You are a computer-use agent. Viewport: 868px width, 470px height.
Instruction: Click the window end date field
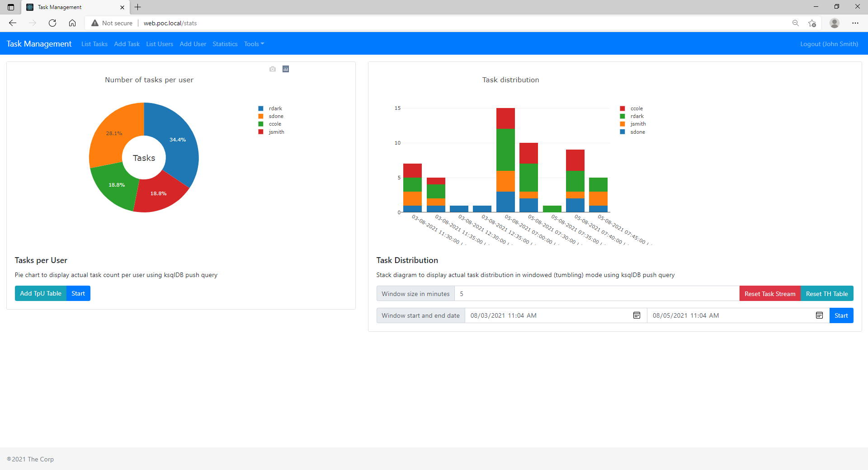pos(738,315)
